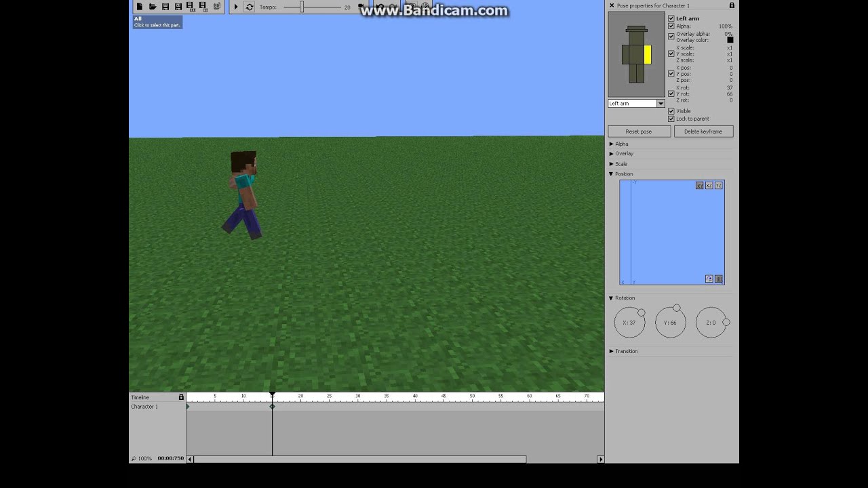The image size is (868, 488).
Task: Toggle the grid icon in the position pad
Action: pos(719,279)
